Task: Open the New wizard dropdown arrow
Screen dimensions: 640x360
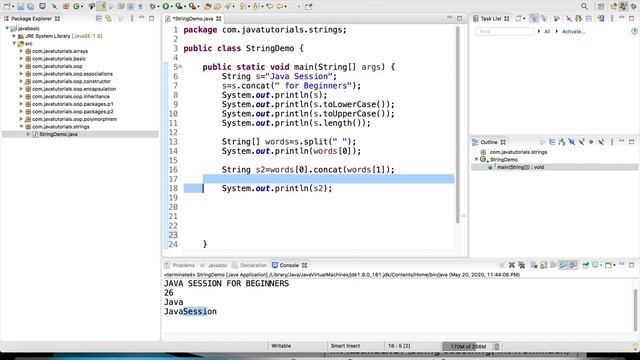Action: pyautogui.click(x=13, y=6)
